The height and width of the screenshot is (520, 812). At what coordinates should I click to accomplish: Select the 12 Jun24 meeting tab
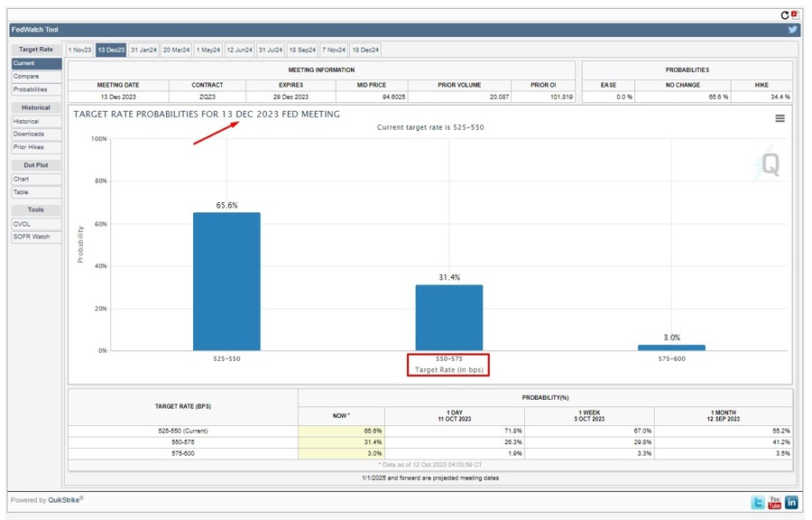pyautogui.click(x=239, y=50)
